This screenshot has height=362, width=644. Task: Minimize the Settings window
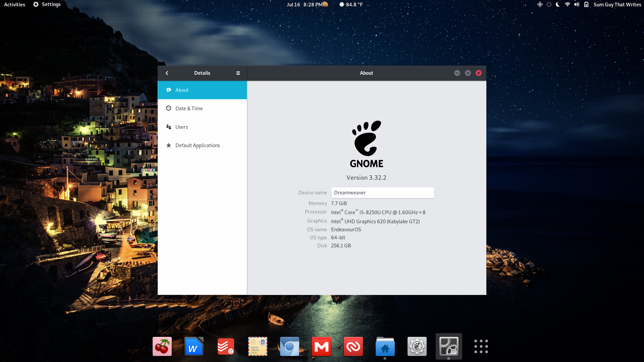457,73
